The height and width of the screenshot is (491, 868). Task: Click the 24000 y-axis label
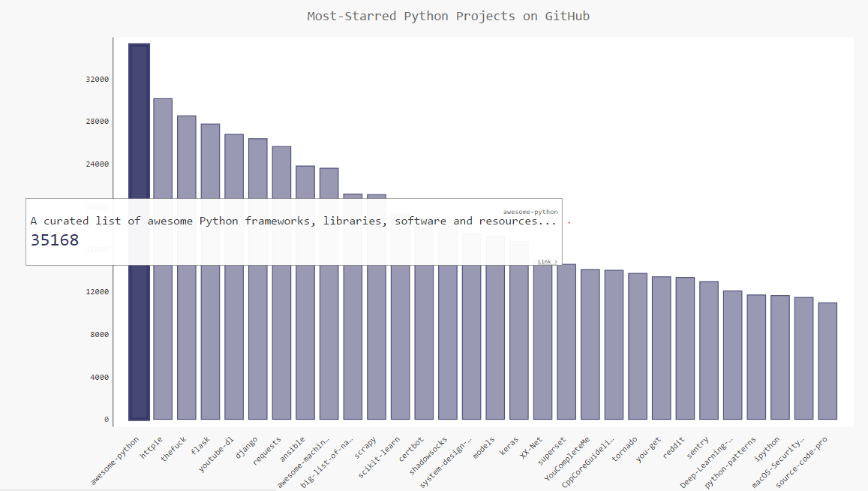[98, 164]
